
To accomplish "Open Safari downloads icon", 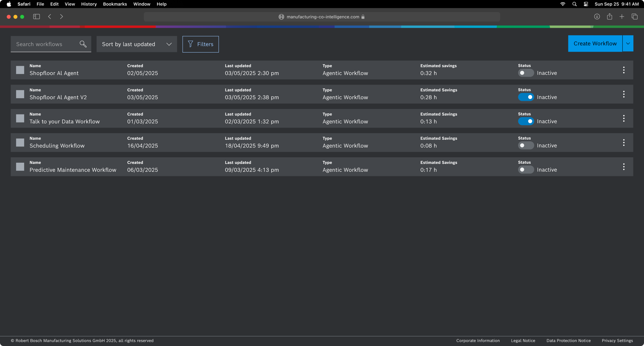I will (597, 17).
